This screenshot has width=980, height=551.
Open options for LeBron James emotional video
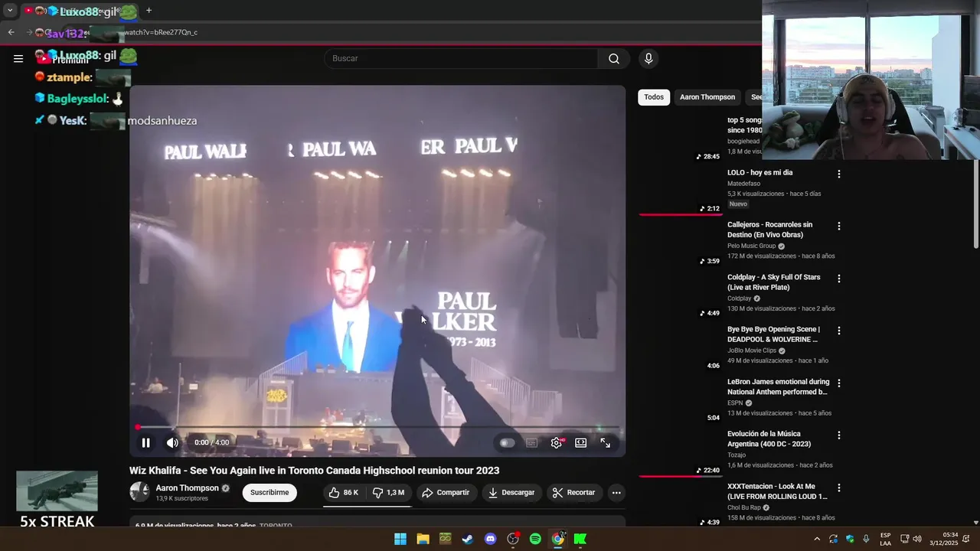click(x=839, y=383)
